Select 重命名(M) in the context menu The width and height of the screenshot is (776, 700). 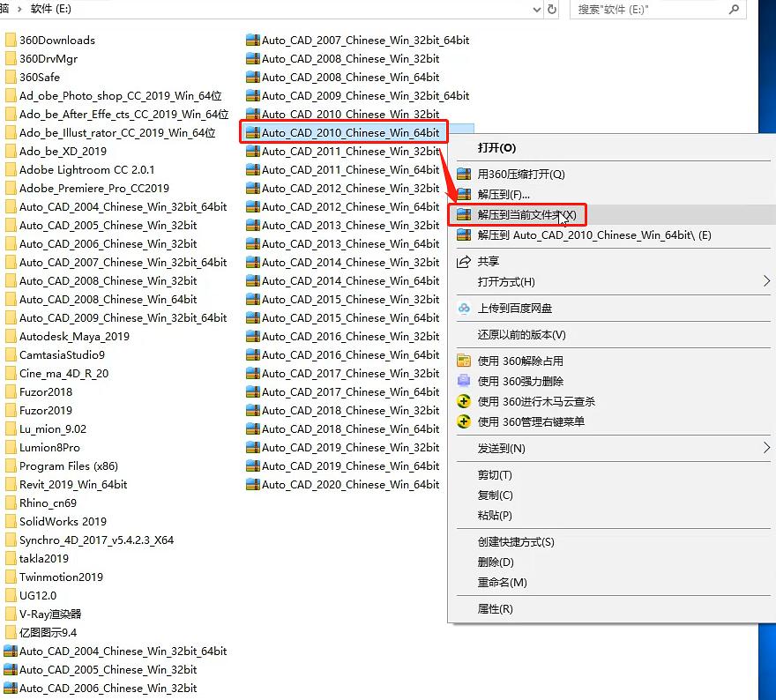pos(502,582)
